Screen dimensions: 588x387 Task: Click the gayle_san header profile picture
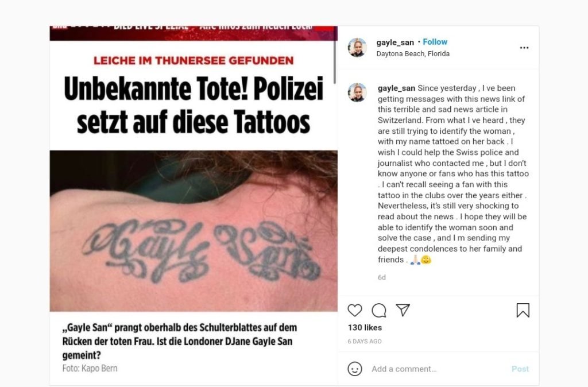click(357, 47)
